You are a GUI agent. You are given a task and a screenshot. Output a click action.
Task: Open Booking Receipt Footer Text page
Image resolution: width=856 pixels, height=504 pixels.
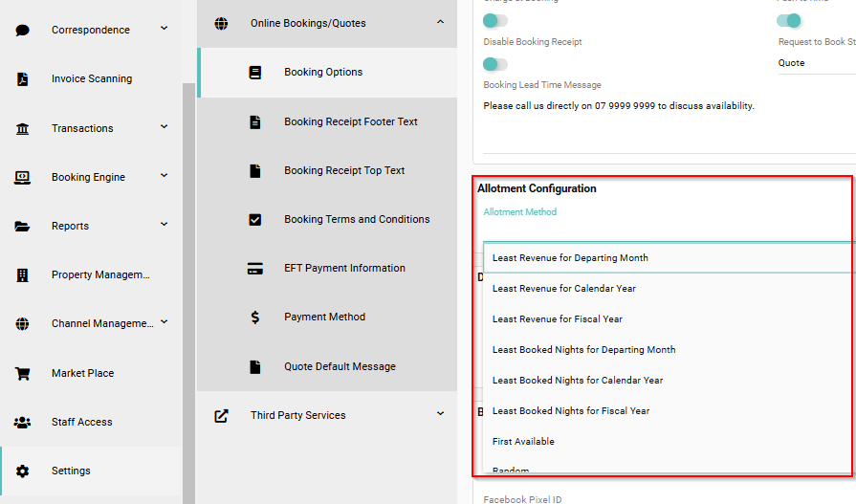pyautogui.click(x=350, y=122)
